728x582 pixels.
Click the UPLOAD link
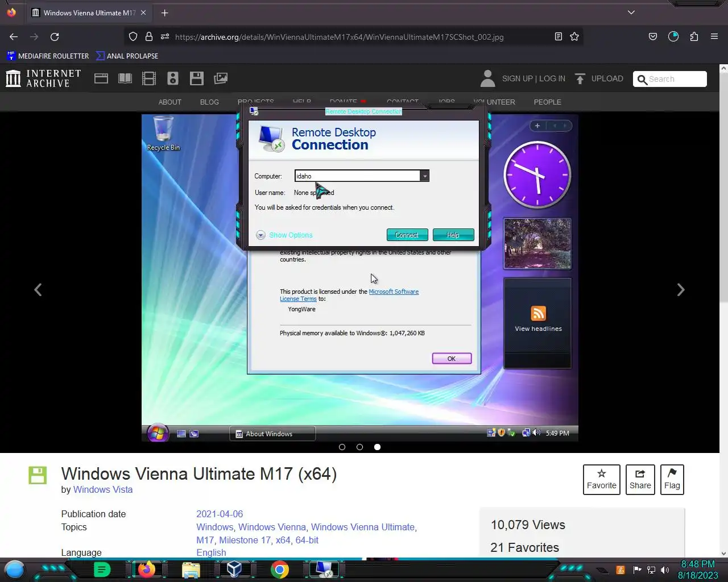click(607, 78)
